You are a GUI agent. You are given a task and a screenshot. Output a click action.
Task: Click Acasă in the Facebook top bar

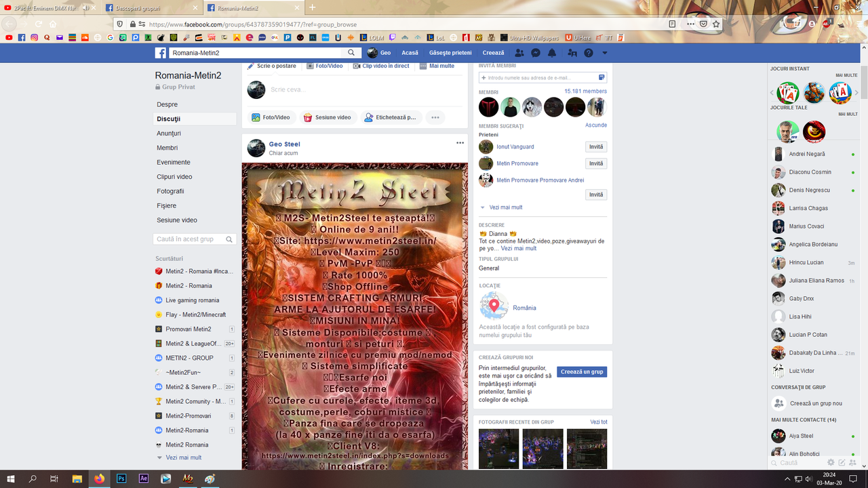point(410,53)
